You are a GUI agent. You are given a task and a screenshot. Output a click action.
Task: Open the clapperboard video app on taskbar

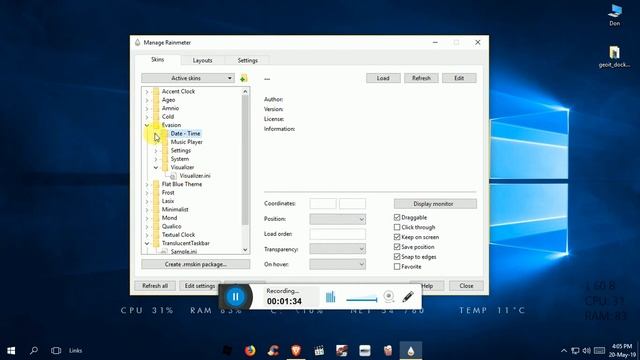pos(319,351)
